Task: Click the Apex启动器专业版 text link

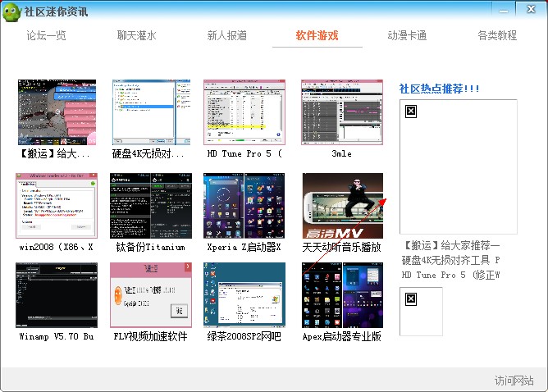Action: (342, 336)
